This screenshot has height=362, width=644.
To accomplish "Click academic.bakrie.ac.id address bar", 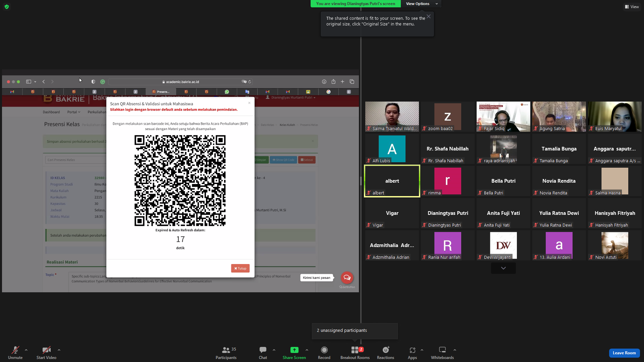I will [180, 82].
